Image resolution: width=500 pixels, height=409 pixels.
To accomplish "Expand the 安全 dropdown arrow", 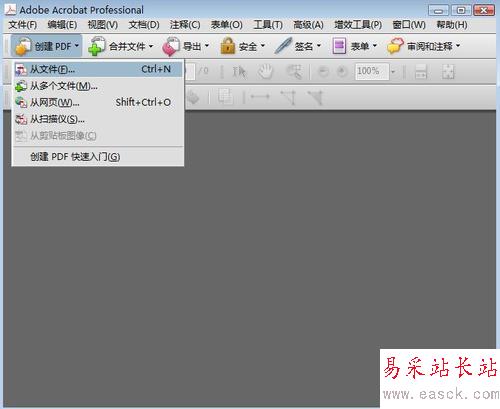I will pos(263,46).
